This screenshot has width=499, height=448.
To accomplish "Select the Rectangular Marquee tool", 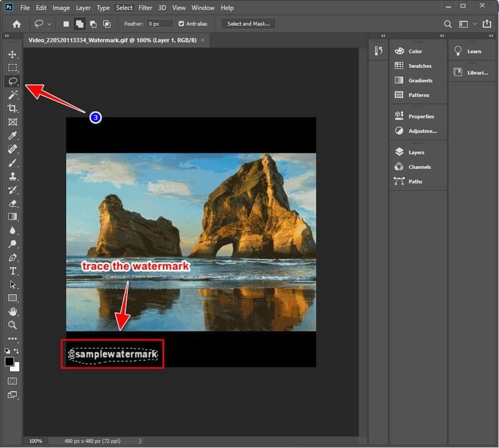I will [x=12, y=67].
